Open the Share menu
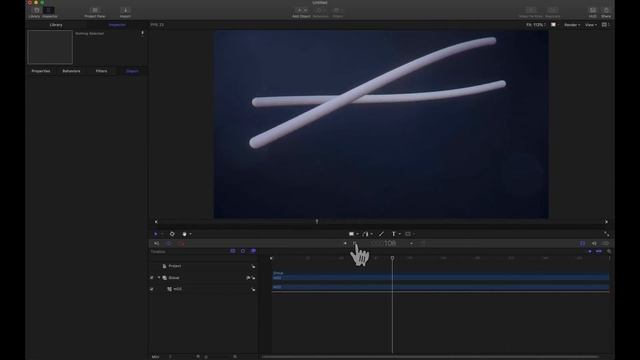 pyautogui.click(x=606, y=12)
